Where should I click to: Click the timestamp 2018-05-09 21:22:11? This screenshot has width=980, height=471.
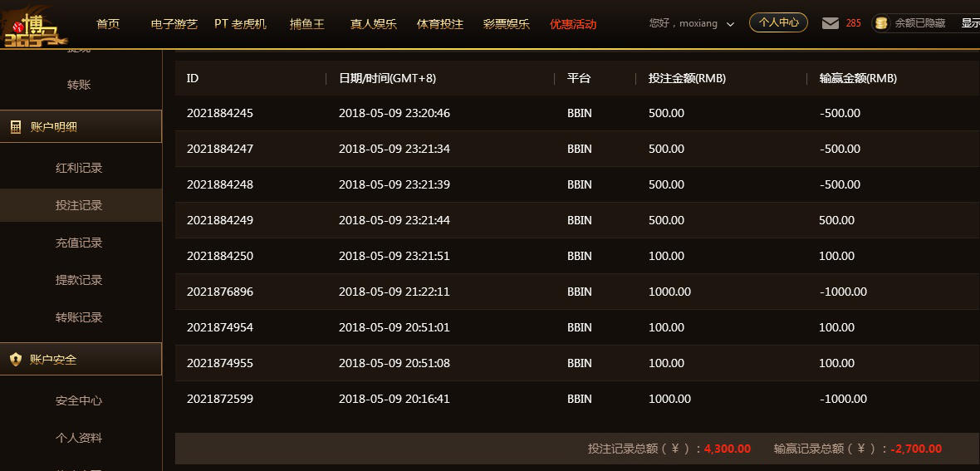[394, 292]
